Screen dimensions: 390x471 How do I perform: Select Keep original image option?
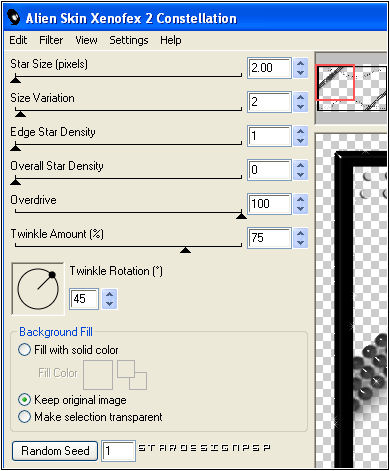point(24,400)
